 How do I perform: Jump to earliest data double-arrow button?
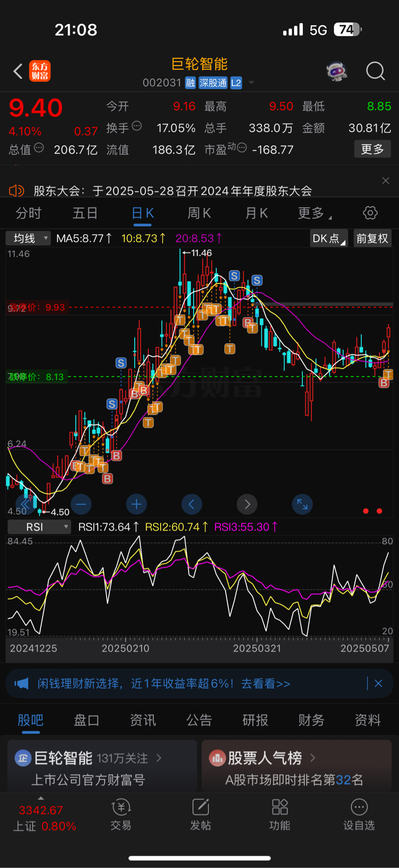[25, 504]
